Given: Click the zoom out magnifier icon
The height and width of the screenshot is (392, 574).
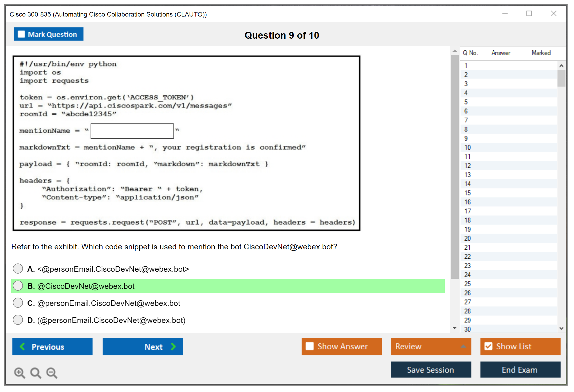Looking at the screenshot, I should point(52,373).
